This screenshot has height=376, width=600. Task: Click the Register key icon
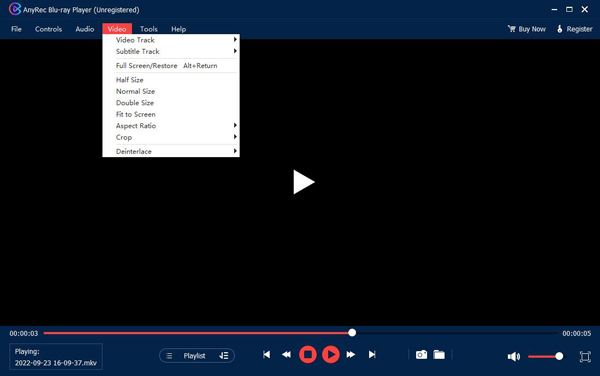[560, 29]
